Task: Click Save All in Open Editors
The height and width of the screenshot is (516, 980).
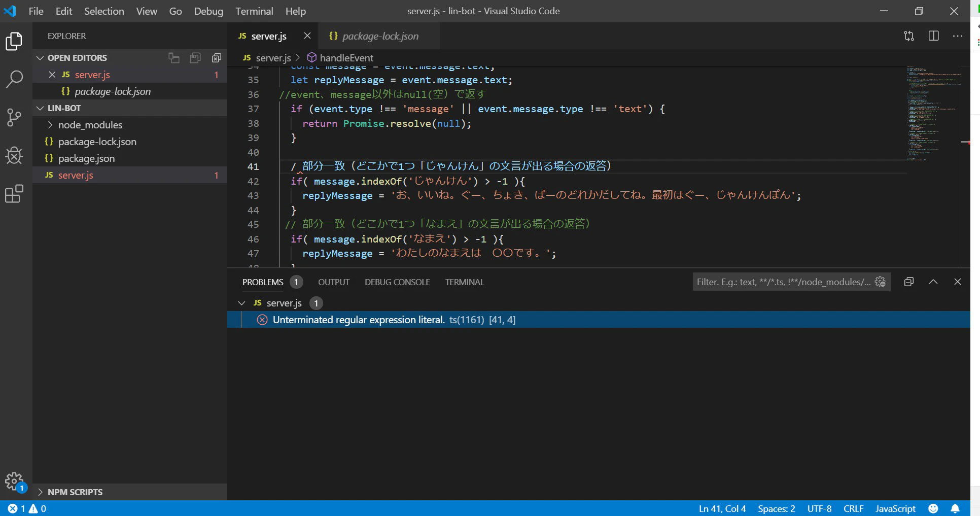Action: (195, 58)
